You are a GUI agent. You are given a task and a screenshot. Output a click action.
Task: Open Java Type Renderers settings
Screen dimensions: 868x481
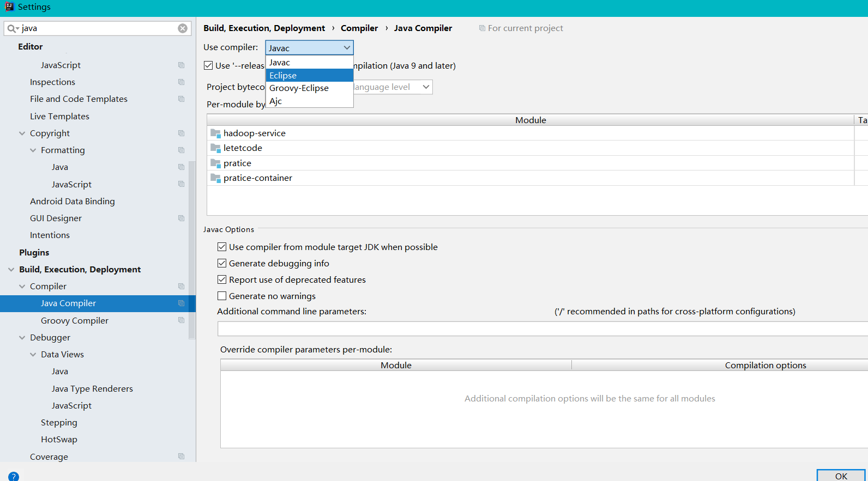click(92, 388)
